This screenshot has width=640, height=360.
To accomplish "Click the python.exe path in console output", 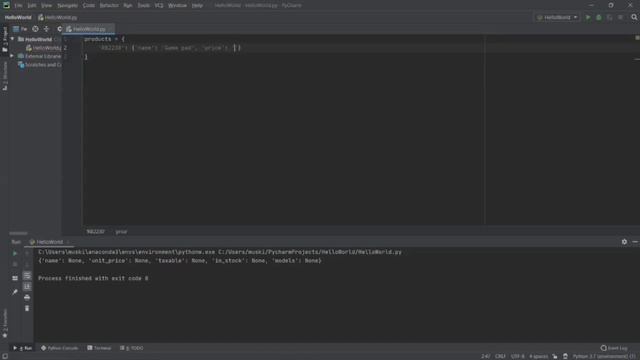I will 127,252.
